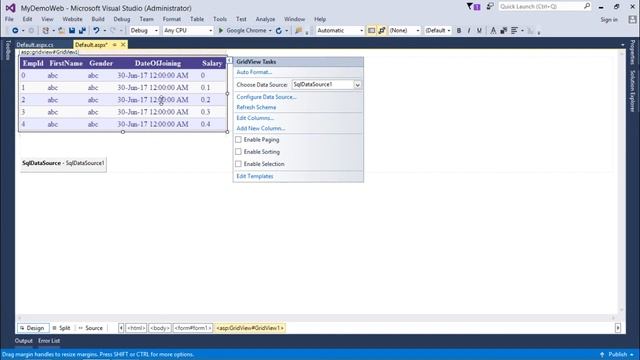Open the Toolbox side panel
Screen dimensions: 640x360
tap(7, 50)
